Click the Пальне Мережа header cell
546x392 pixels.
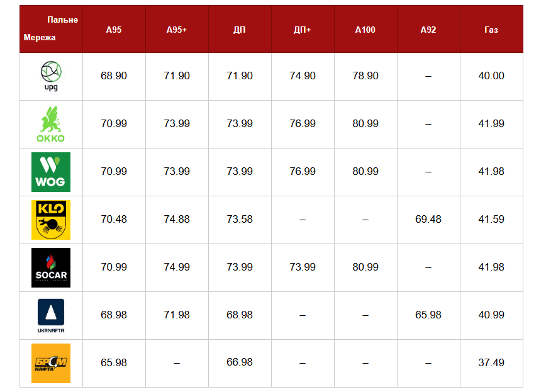coord(51,29)
